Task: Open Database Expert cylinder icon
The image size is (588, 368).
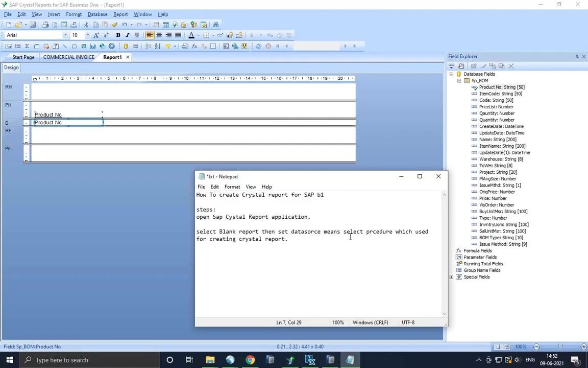Action: [126, 46]
